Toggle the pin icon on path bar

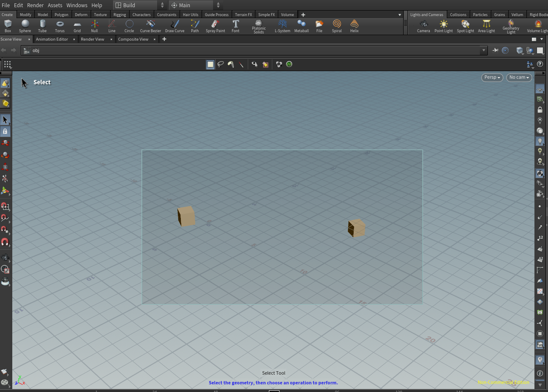pos(495,50)
